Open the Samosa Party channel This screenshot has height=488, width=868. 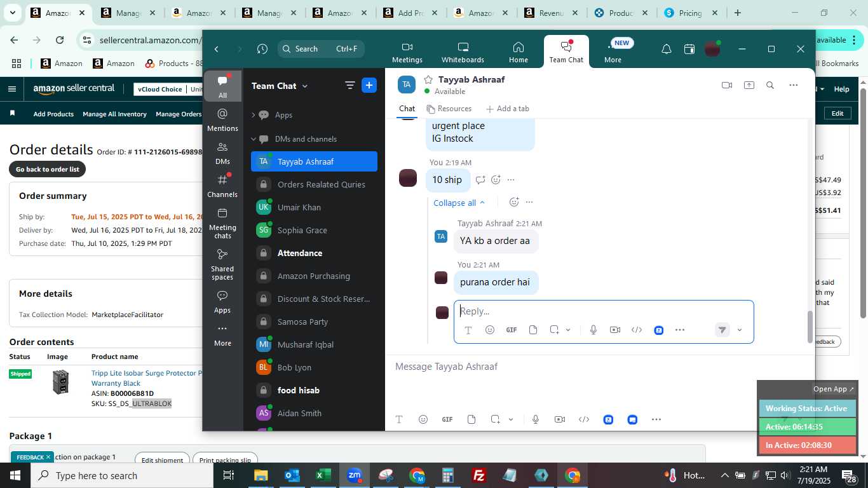coord(314,322)
